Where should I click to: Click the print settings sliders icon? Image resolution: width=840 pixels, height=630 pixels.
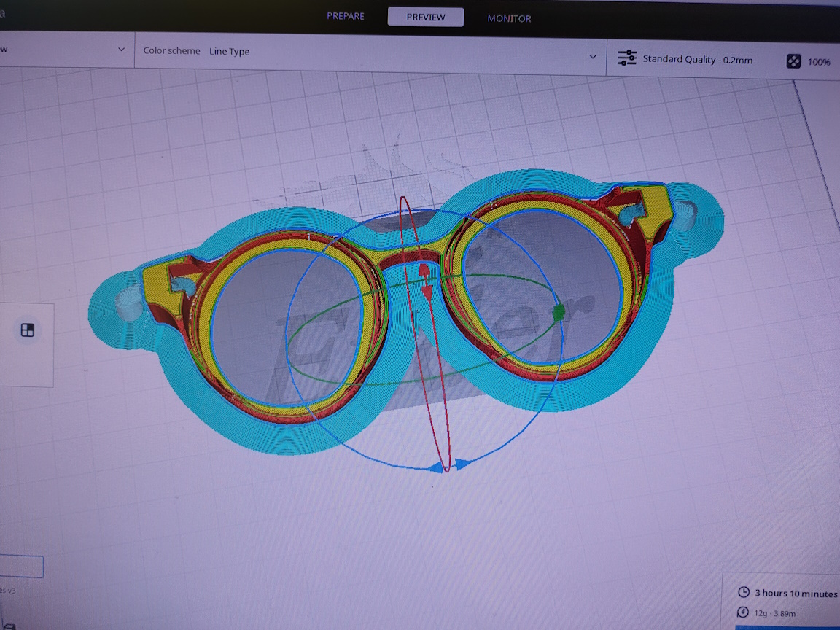click(626, 58)
